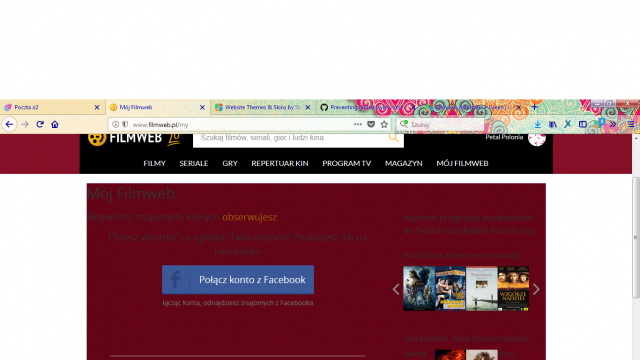This screenshot has height=360, width=640.
Task: Open the Library bookshelf icon
Action: click(x=553, y=124)
